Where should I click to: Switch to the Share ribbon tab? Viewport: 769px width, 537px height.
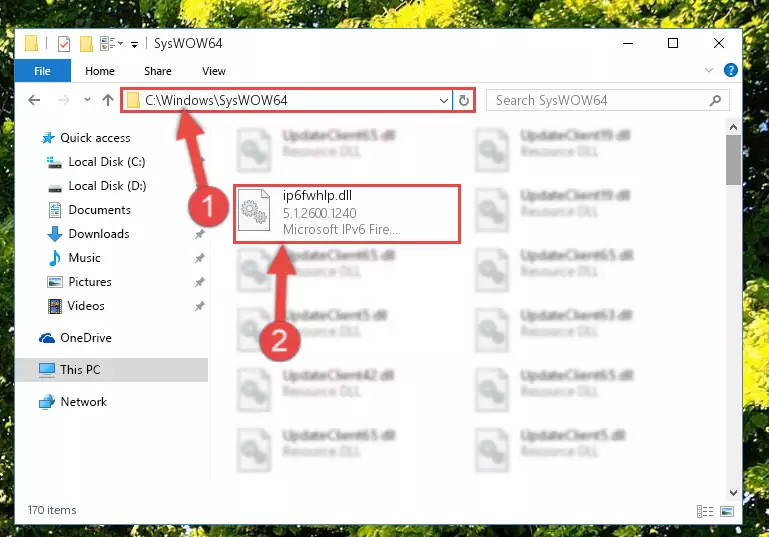pyautogui.click(x=157, y=71)
